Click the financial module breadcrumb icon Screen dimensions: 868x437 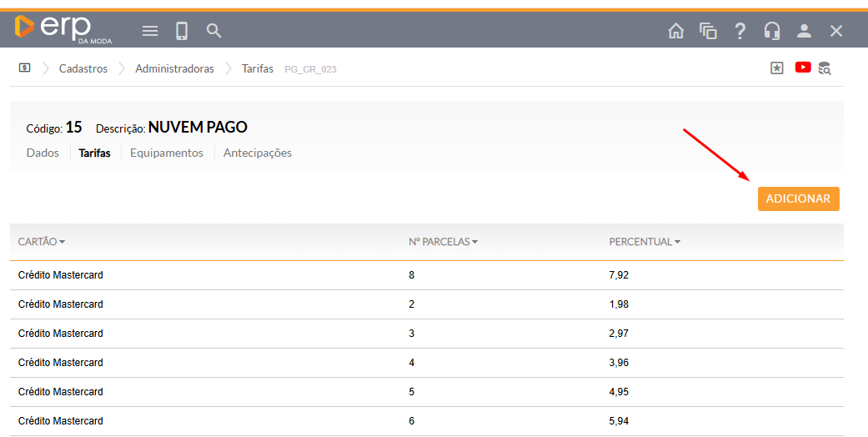pyautogui.click(x=25, y=68)
